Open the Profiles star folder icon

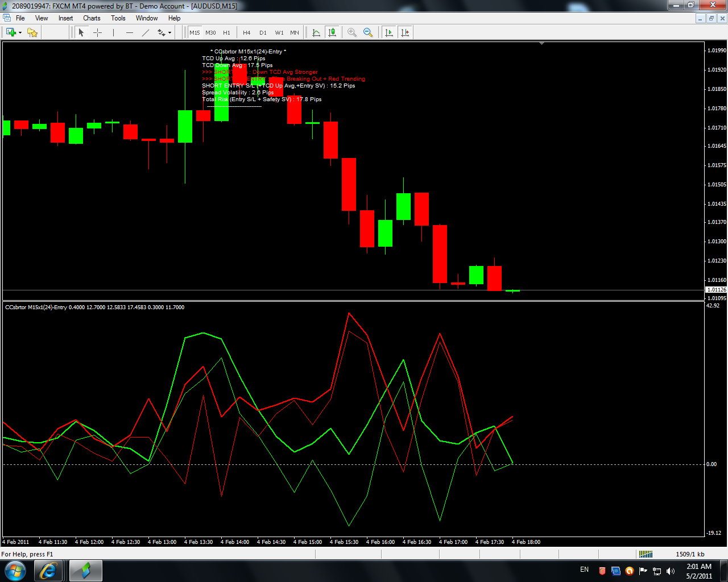pos(32,32)
